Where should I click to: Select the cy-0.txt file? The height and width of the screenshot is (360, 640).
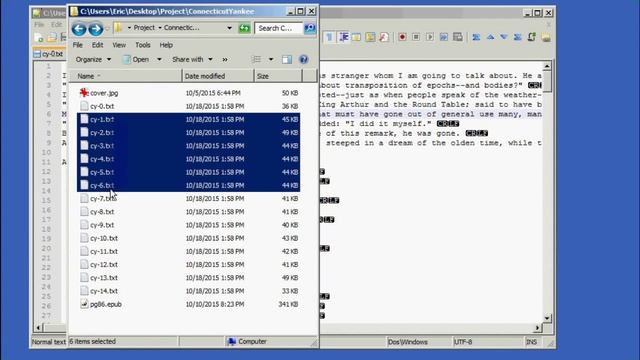97,106
